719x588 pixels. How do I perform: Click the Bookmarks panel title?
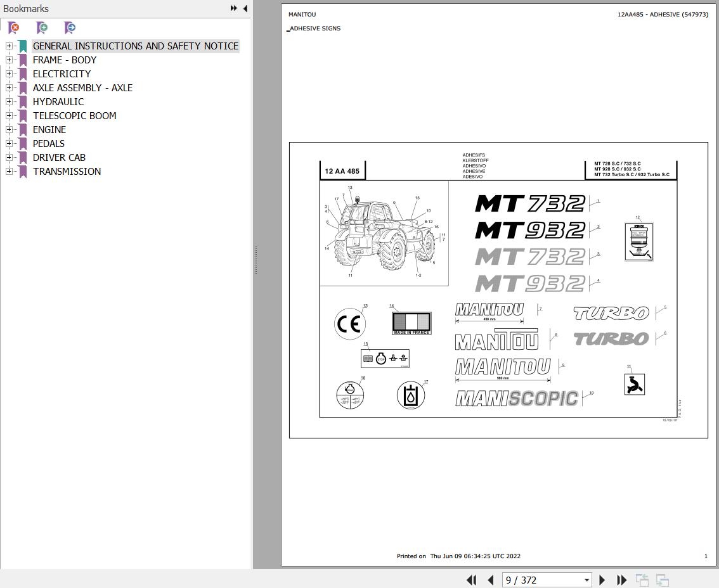point(25,9)
